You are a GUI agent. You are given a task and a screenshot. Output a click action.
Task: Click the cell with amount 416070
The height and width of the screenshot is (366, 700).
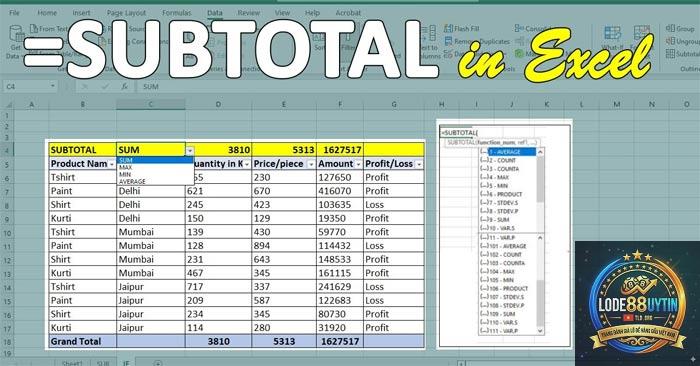click(x=340, y=191)
